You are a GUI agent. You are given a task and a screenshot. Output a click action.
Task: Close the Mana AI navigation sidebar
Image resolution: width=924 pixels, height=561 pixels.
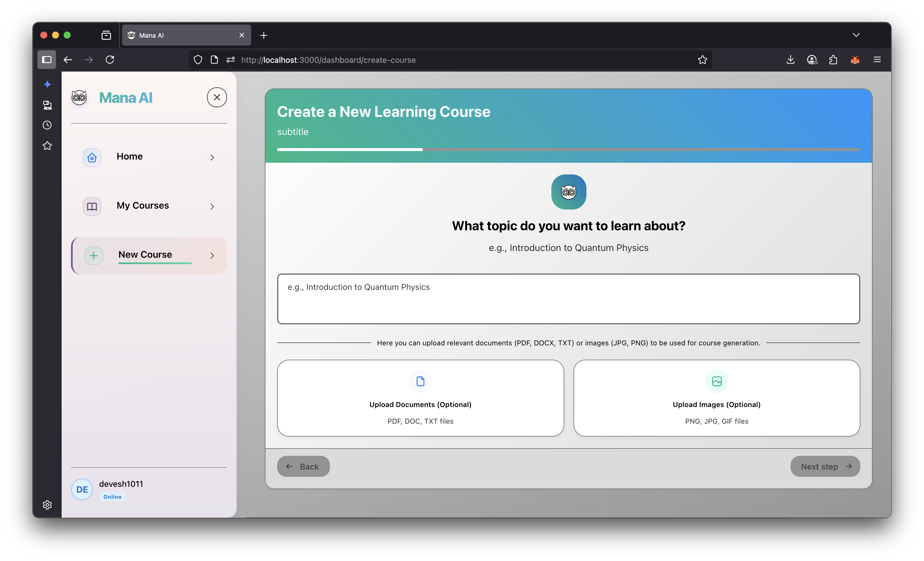click(217, 98)
